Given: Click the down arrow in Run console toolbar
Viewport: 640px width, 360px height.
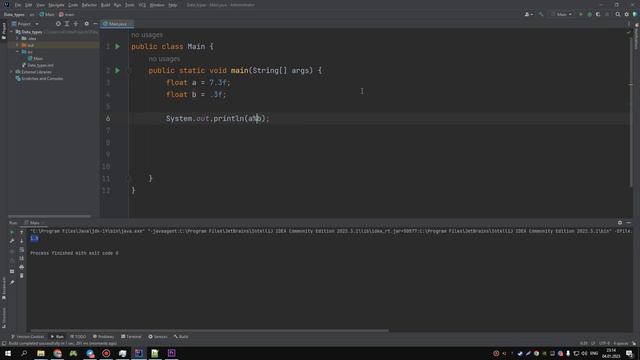Looking at the screenshot, I should (x=22, y=241).
